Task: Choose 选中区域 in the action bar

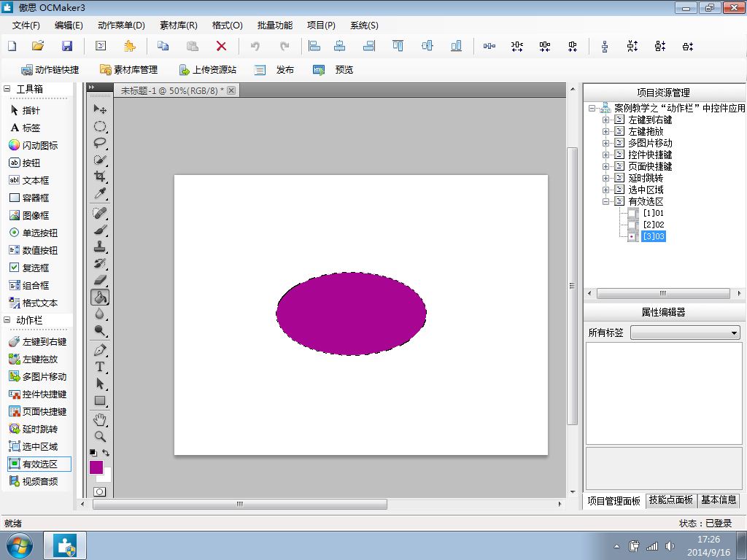Action: (34, 447)
